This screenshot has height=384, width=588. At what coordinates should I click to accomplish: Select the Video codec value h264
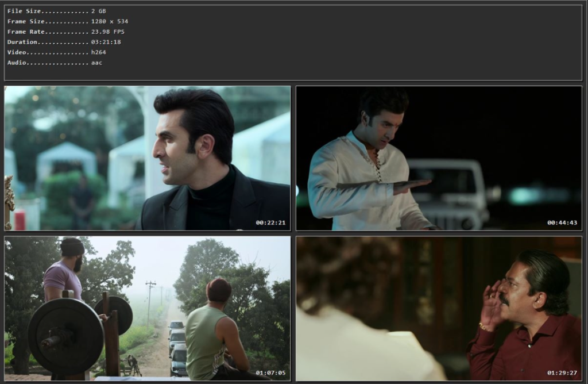99,52
